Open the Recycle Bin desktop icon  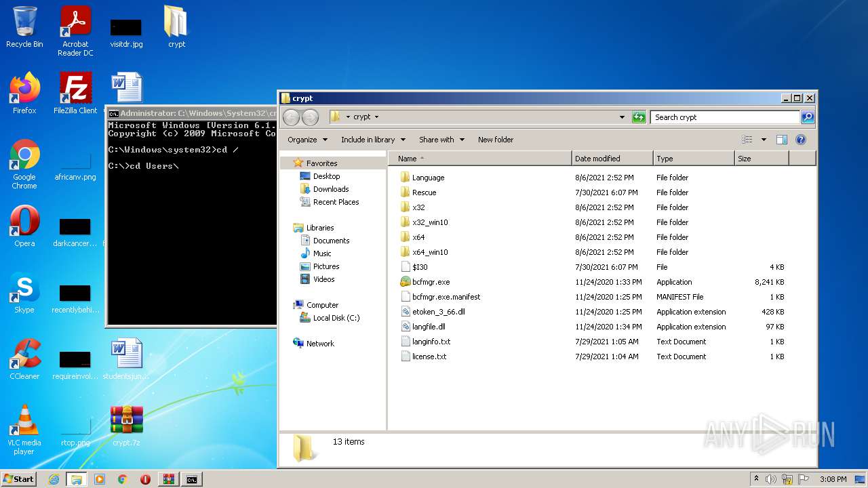tap(24, 27)
